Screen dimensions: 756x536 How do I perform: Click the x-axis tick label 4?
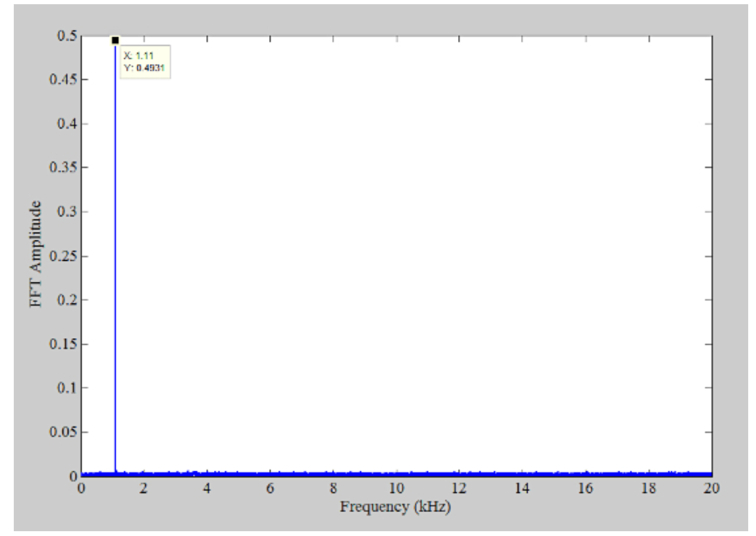[x=207, y=489]
